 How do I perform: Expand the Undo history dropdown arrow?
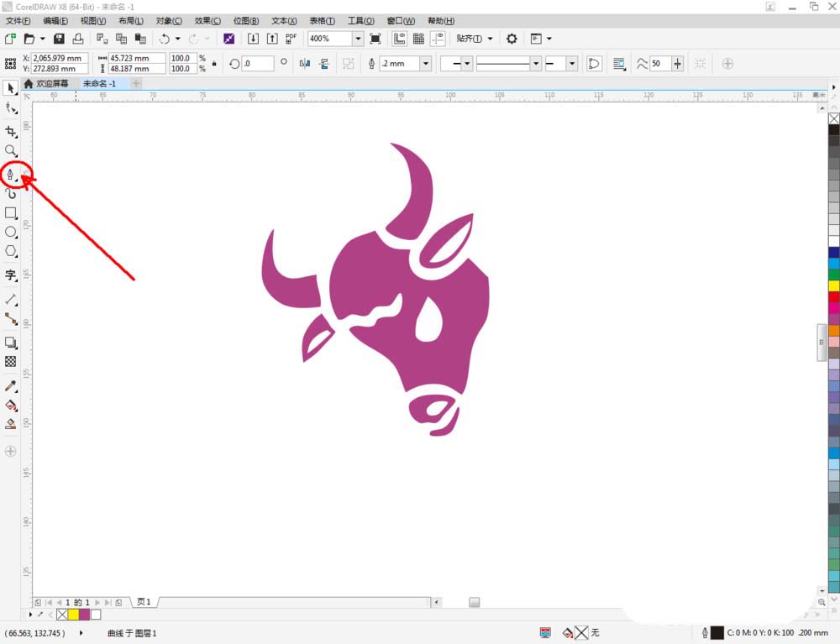point(178,39)
